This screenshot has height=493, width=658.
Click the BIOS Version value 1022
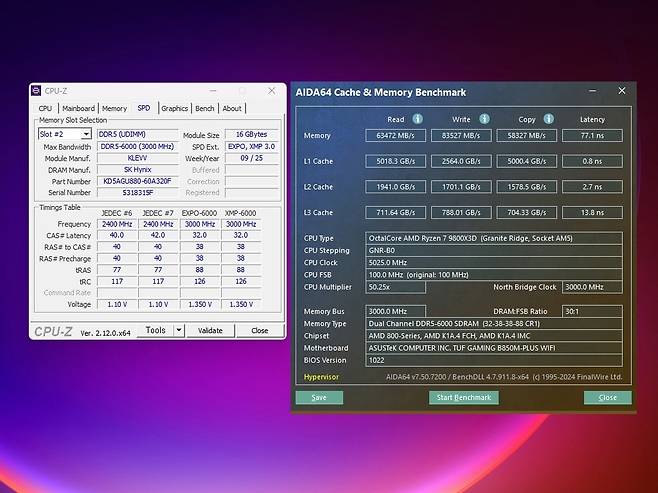point(494,360)
